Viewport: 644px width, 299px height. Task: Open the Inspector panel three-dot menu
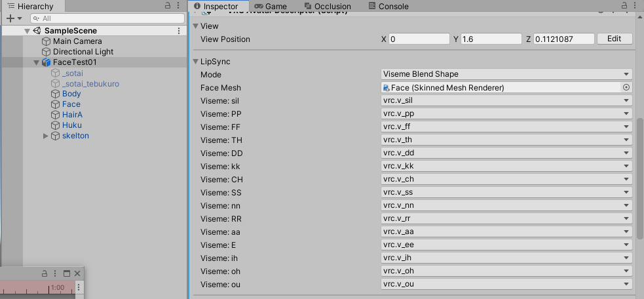click(635, 6)
